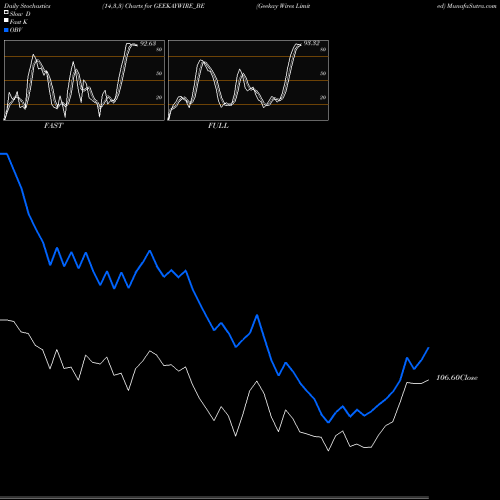Open the FULL stochastic chart thumbnail
The height and width of the screenshot is (500, 500).
[248, 80]
